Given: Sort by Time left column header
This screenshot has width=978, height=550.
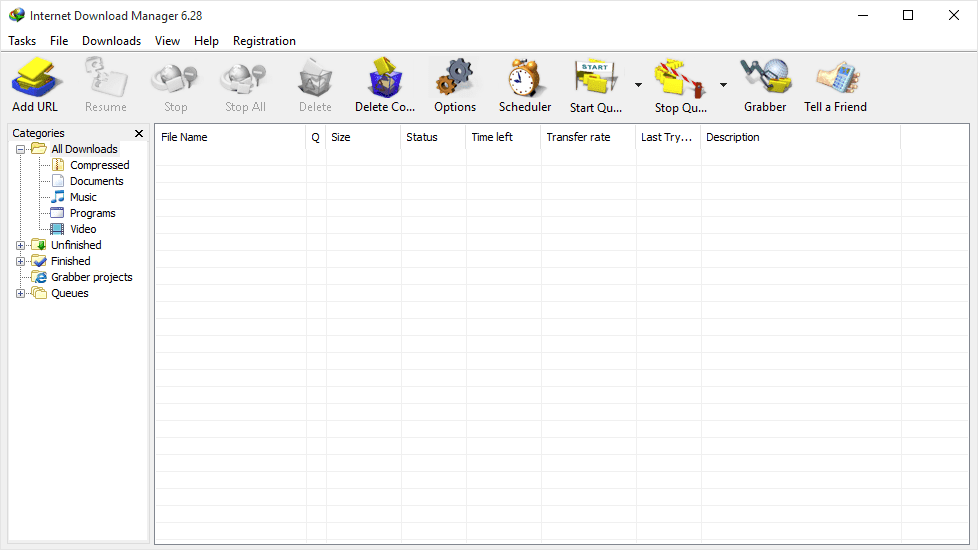Looking at the screenshot, I should click(503, 137).
